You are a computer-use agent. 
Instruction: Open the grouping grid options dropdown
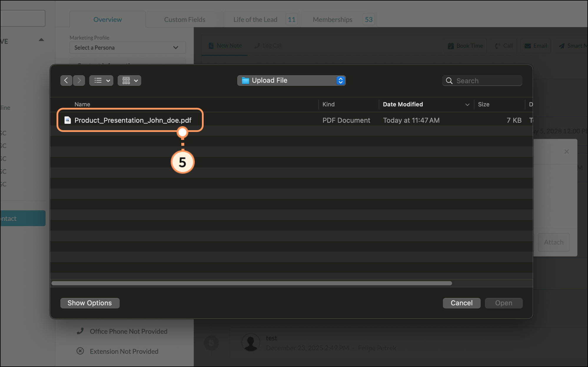[x=129, y=80]
